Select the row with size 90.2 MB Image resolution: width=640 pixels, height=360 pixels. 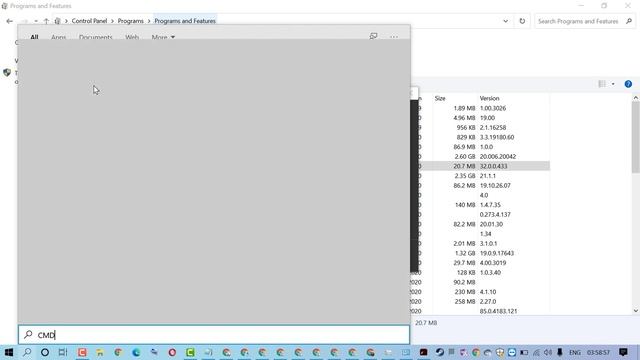(480, 282)
